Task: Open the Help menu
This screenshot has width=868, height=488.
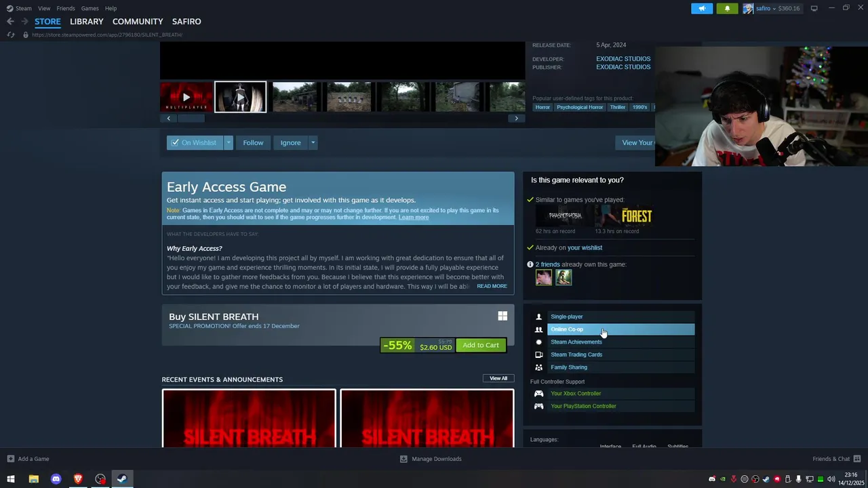Action: (x=111, y=8)
